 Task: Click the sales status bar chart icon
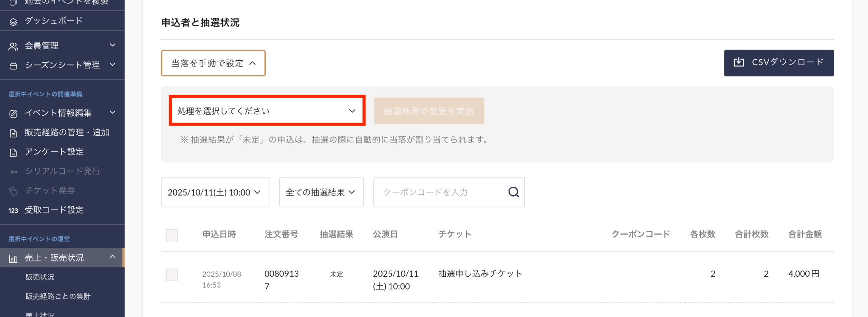point(13,258)
